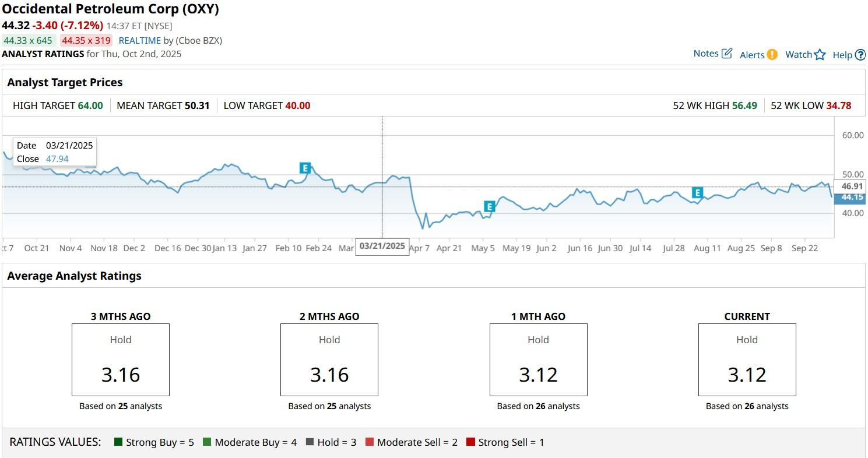Click the star icon beside Watch
This screenshot has width=868, height=458.
tap(820, 55)
